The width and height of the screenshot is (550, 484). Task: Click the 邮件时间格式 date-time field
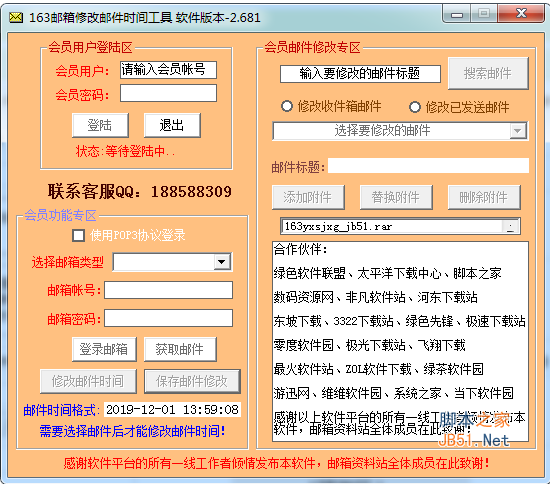[x=172, y=410]
